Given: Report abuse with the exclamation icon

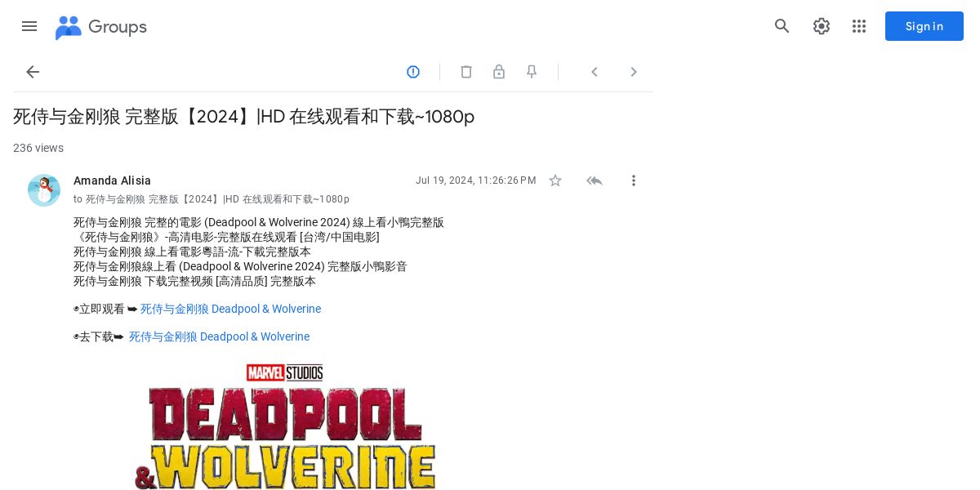Looking at the screenshot, I should [413, 72].
